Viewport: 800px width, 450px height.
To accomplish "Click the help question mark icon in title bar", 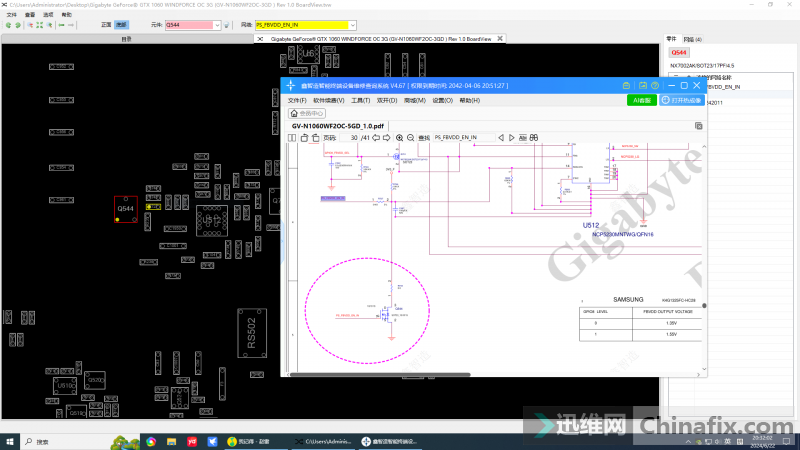I will click(655, 86).
